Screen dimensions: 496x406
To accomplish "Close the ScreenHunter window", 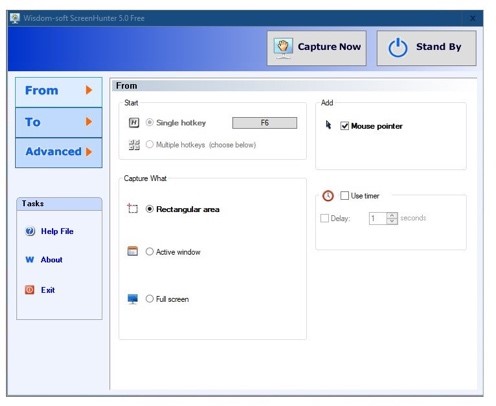I will (x=472, y=18).
